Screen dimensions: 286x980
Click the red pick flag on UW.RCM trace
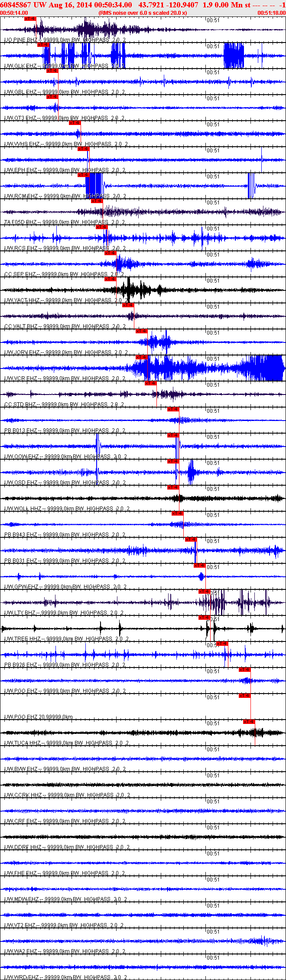tap(84, 175)
